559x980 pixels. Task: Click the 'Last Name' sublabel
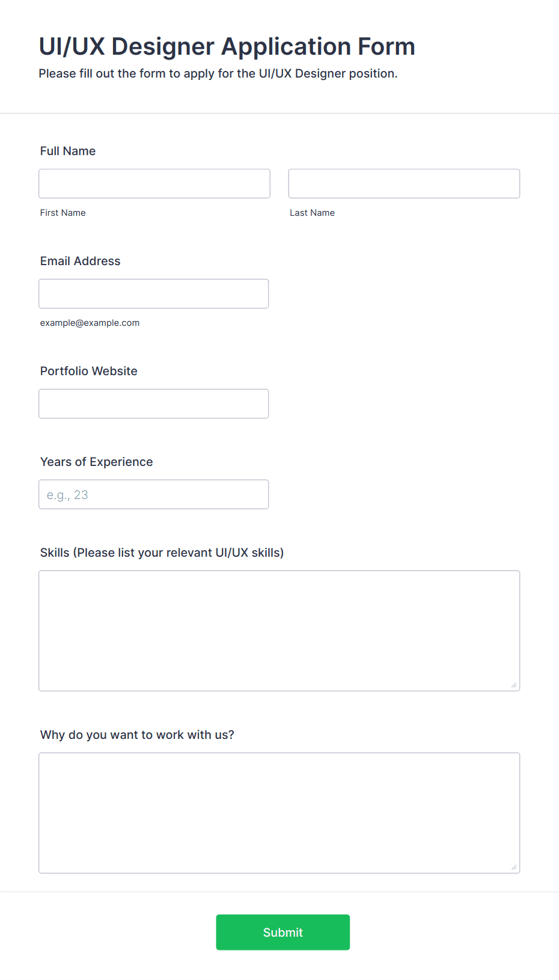pyautogui.click(x=313, y=213)
